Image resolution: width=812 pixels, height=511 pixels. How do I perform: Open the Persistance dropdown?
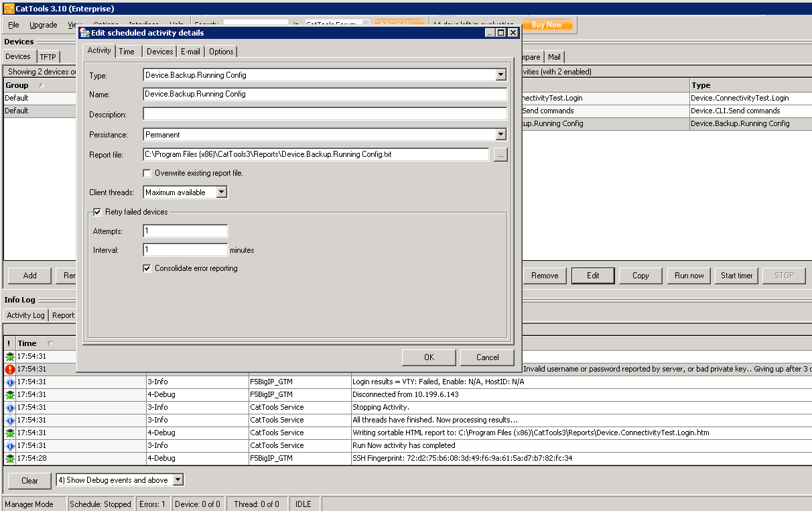pos(500,135)
